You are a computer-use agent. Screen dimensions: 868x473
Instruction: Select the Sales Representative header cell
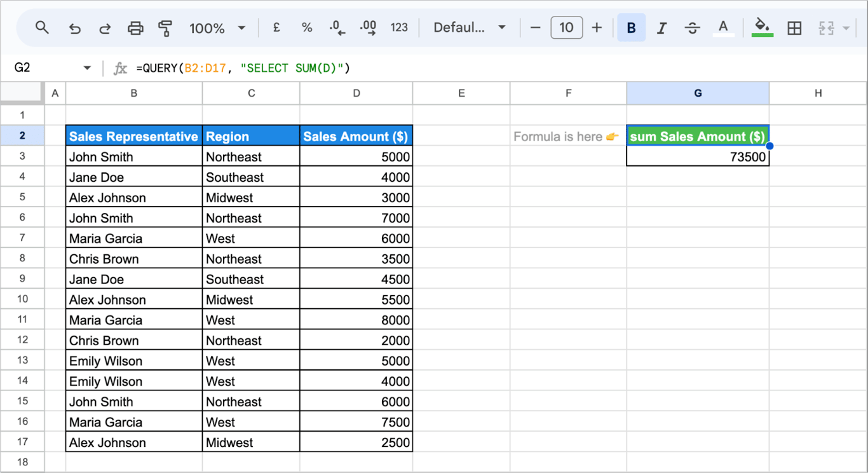point(134,136)
